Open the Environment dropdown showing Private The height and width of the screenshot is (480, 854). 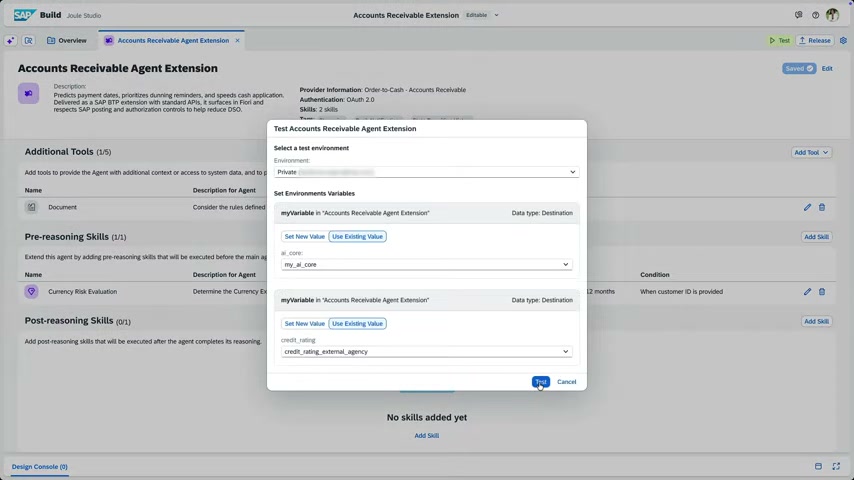tap(426, 172)
